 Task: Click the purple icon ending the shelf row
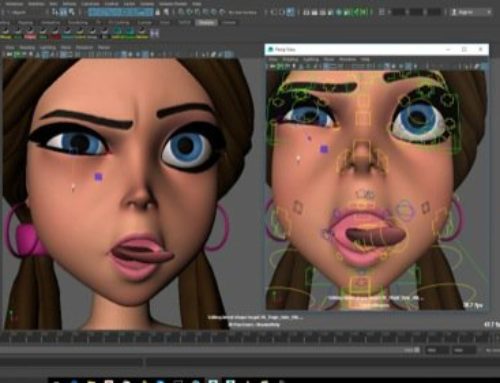click(154, 33)
